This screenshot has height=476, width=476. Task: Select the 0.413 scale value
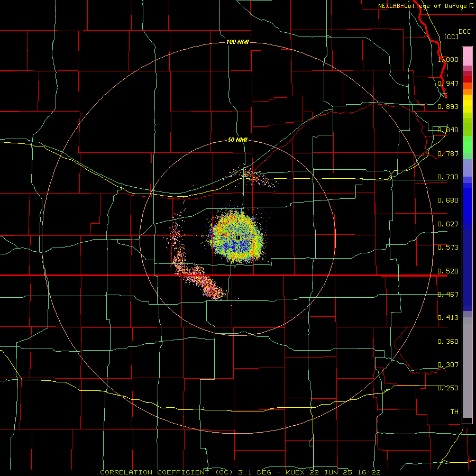(x=448, y=318)
